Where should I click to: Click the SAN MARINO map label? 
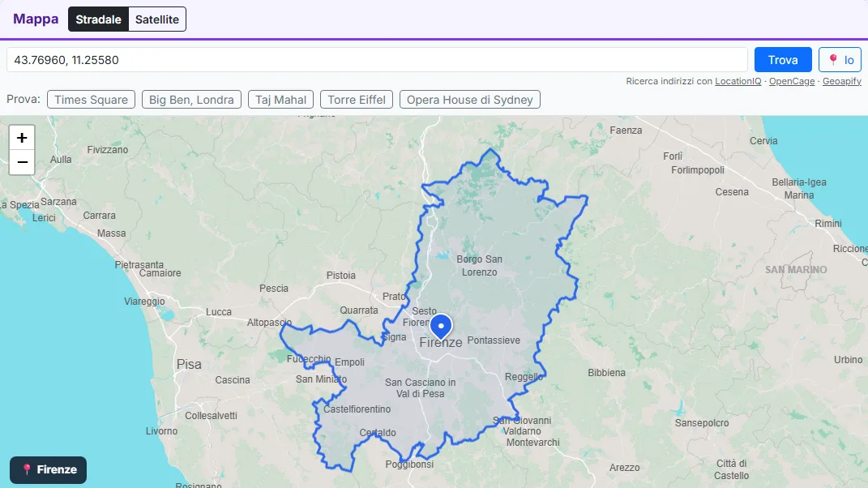point(796,270)
